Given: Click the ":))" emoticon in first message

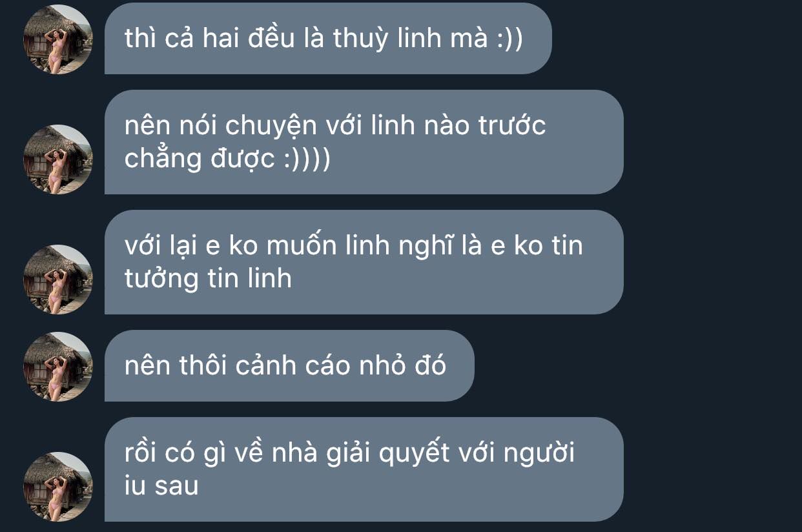Looking at the screenshot, I should 509,39.
